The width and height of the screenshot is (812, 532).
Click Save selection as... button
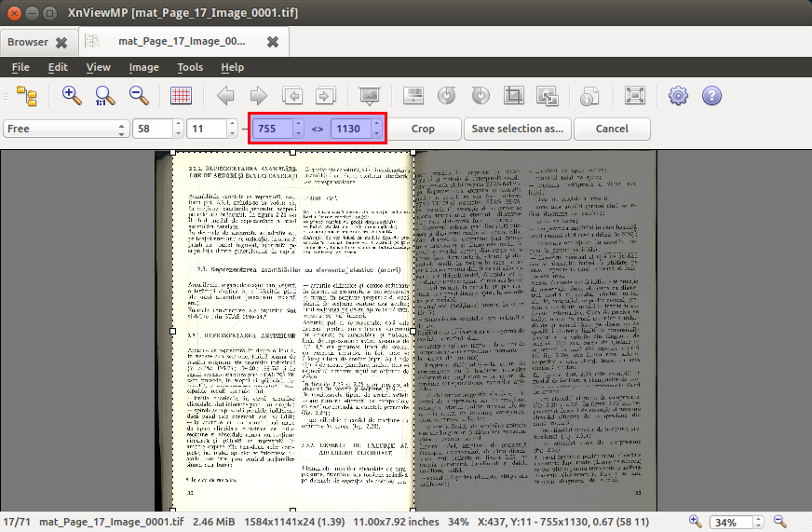click(x=518, y=129)
